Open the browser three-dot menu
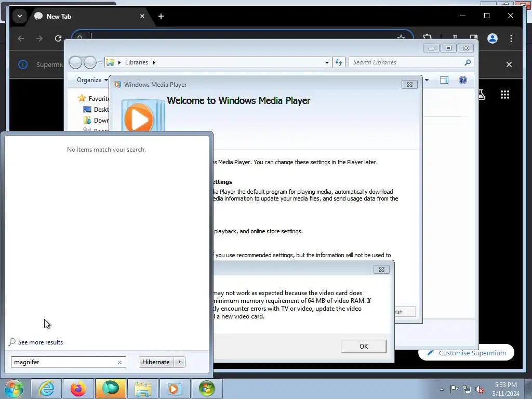The height and width of the screenshot is (399, 532). tap(511, 38)
